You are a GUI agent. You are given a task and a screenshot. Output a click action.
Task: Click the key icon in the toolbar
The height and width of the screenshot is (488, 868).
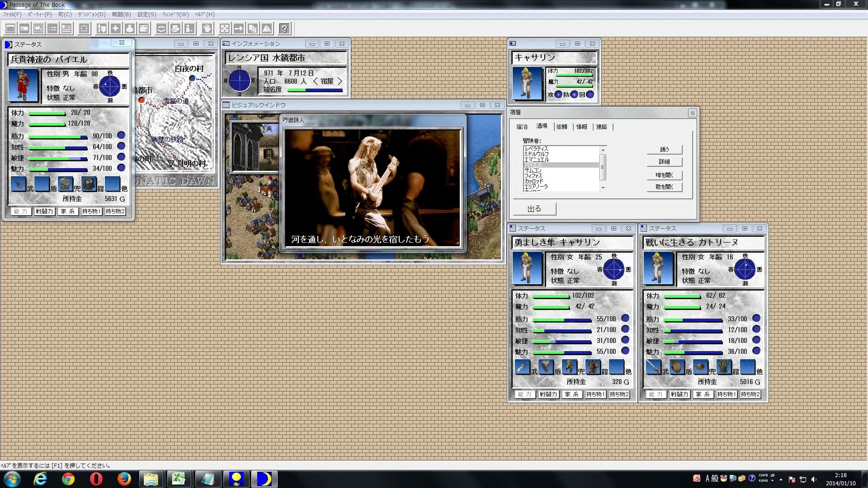click(239, 29)
